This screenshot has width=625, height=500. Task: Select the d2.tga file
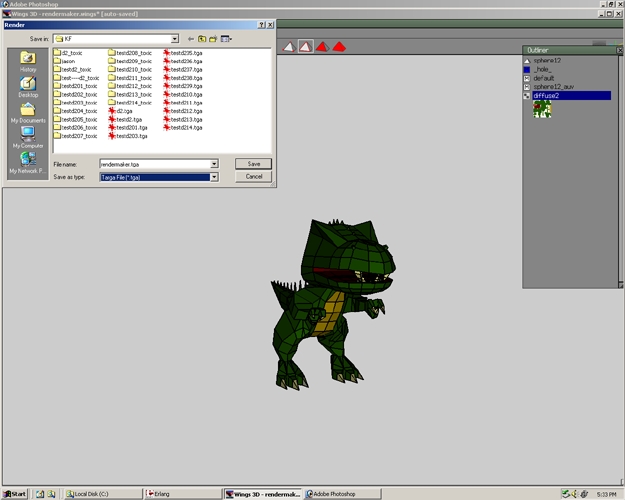120,111
